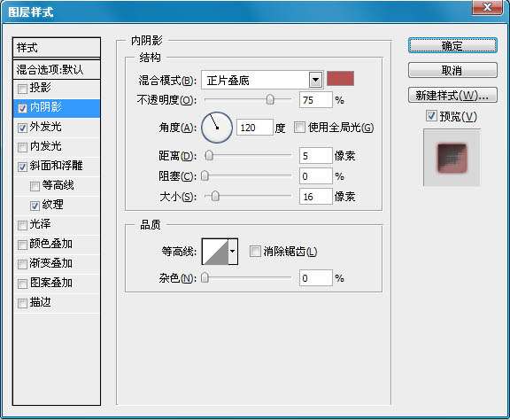Click the 取消 cancel button
Screen dimensions: 510x420
click(452, 70)
